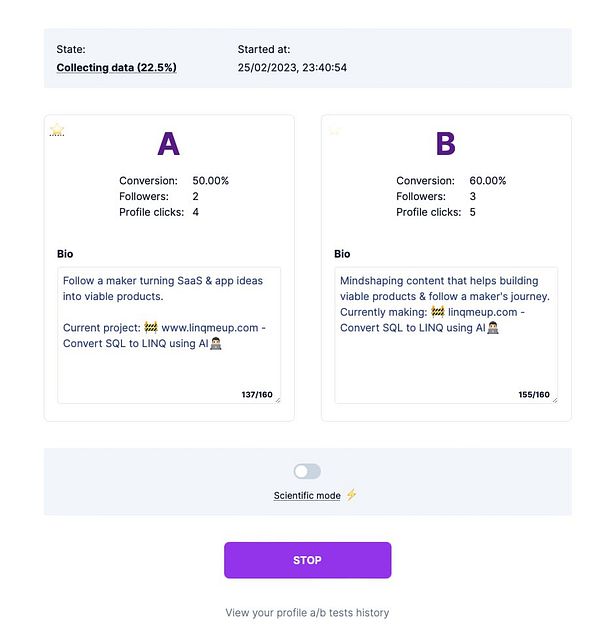Click the faded star icon on variant B card
This screenshot has height=640, width=600.
(x=334, y=129)
